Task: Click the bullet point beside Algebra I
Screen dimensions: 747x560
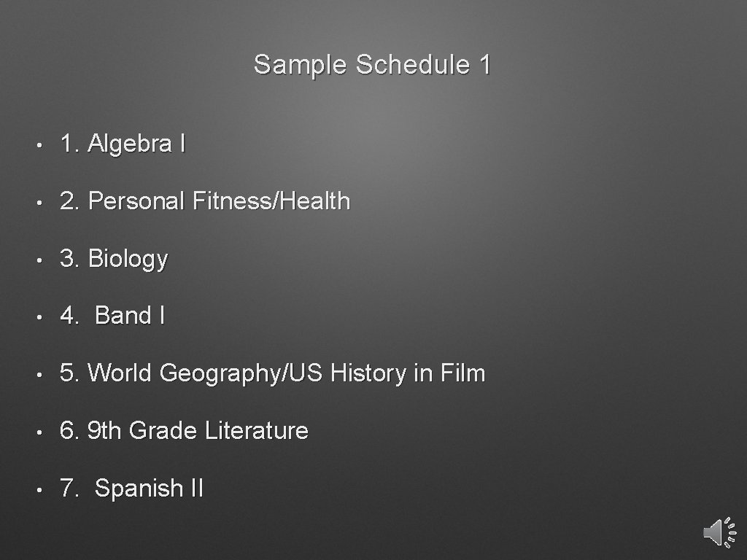Action: click(45, 145)
